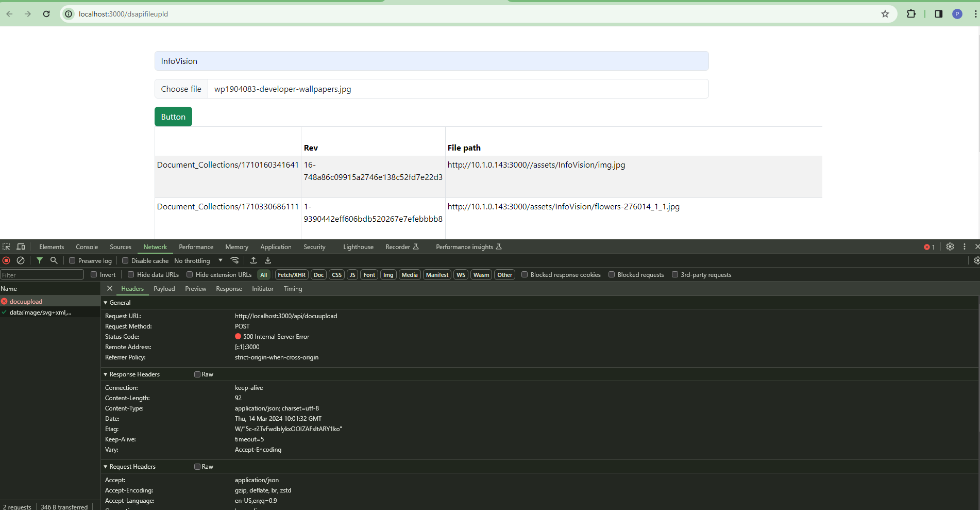Select the docuupload request in the list
The image size is (980, 510).
26,301
